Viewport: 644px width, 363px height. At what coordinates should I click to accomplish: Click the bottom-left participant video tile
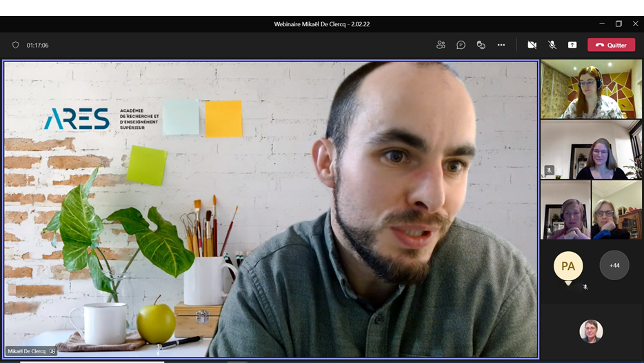pyautogui.click(x=565, y=210)
